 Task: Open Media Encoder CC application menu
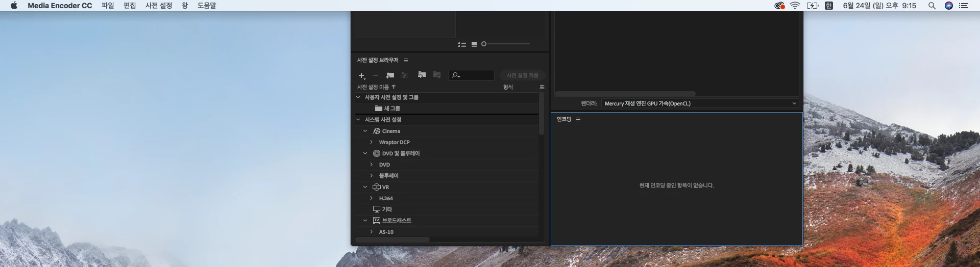coord(60,6)
